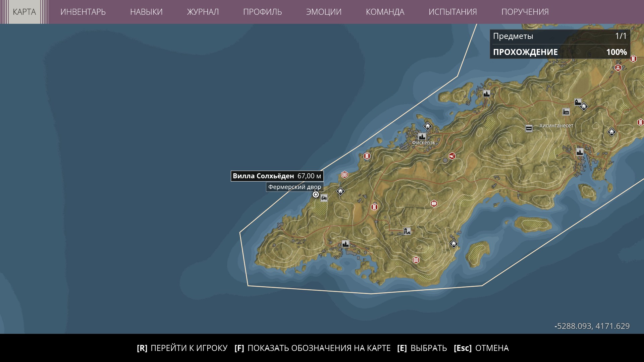The image size is (644, 362).
Task: Select the red hexagon on the coast west of Фискебэк
Action: click(x=367, y=156)
